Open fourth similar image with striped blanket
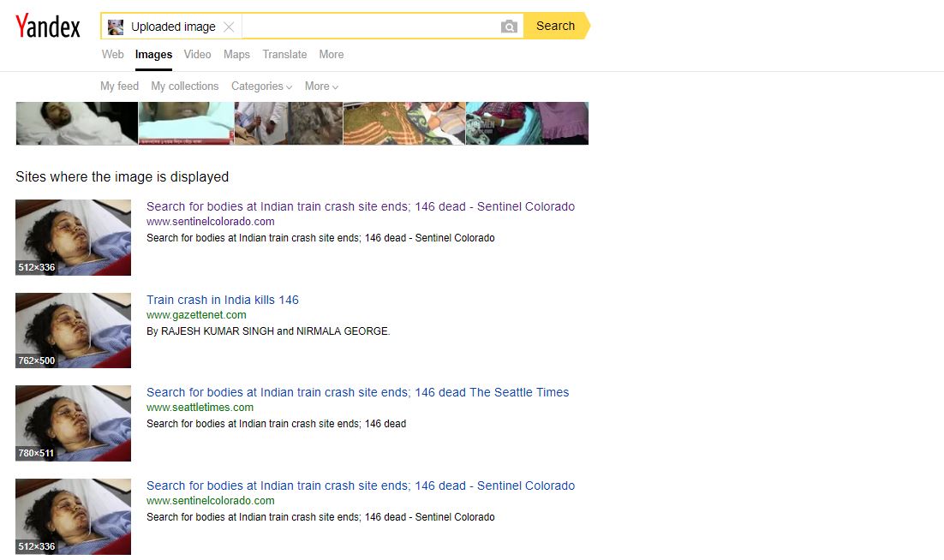The height and width of the screenshot is (560, 944). click(404, 123)
